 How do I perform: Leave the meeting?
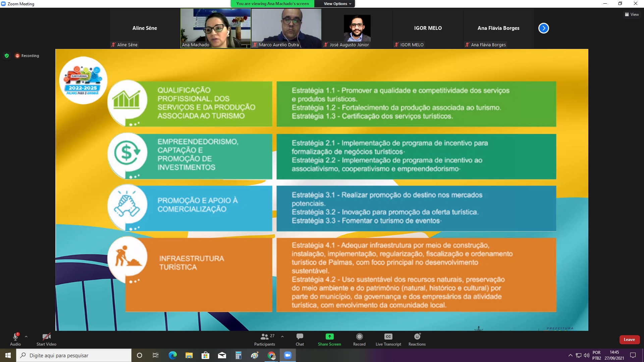point(629,340)
